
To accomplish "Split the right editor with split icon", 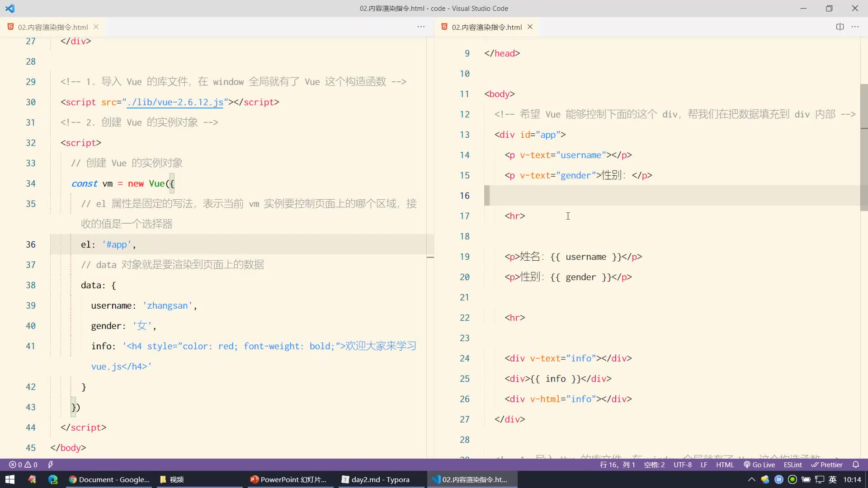I will pyautogui.click(x=840, y=27).
